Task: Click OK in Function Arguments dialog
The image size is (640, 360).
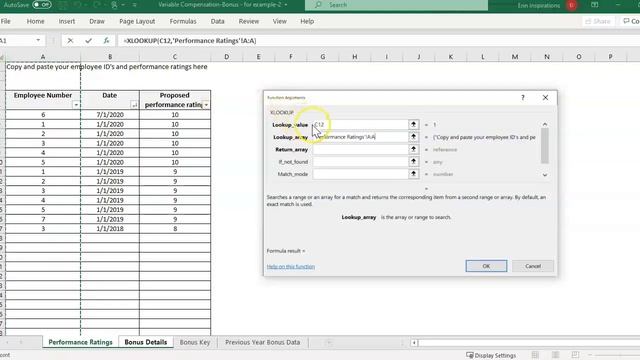Action: point(486,266)
